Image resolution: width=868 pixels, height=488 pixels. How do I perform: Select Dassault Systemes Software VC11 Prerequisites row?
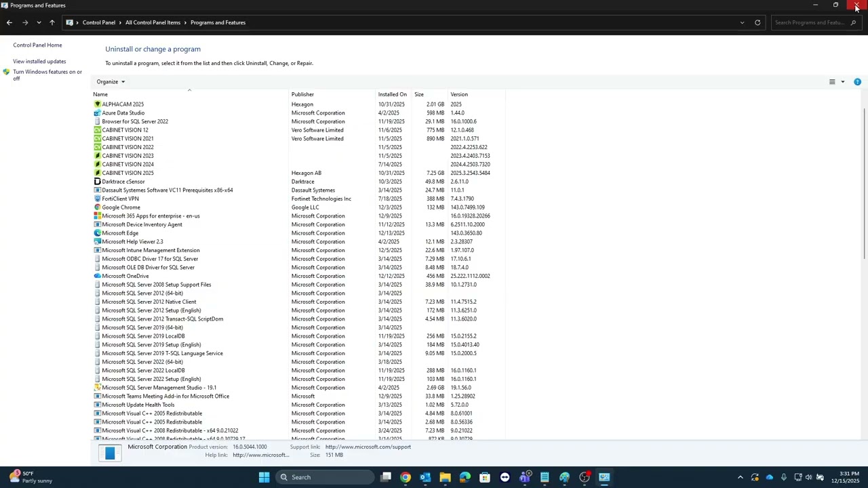[x=298, y=190]
